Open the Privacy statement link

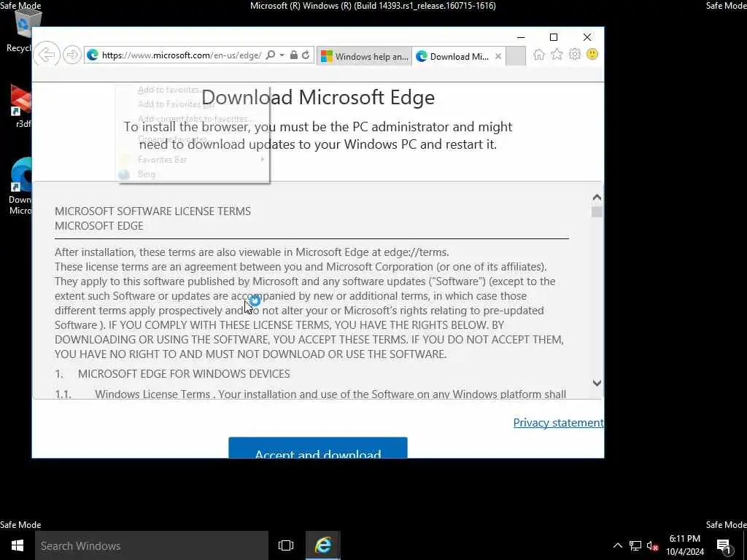(x=558, y=422)
